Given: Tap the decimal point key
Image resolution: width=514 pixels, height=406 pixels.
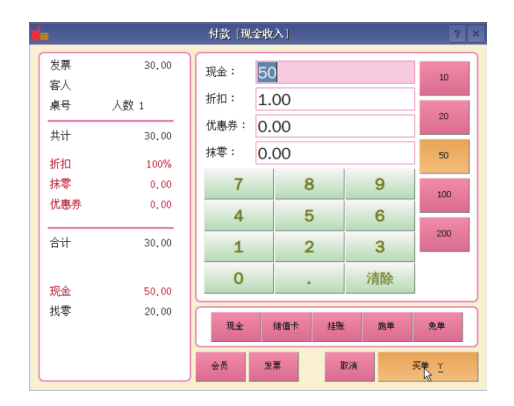Looking at the screenshot, I should (x=309, y=278).
